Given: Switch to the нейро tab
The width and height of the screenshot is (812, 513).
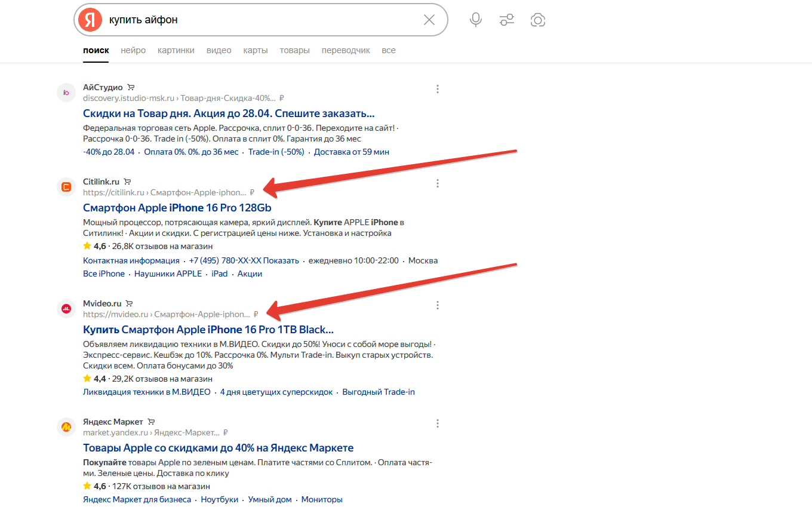Looking at the screenshot, I should [133, 50].
